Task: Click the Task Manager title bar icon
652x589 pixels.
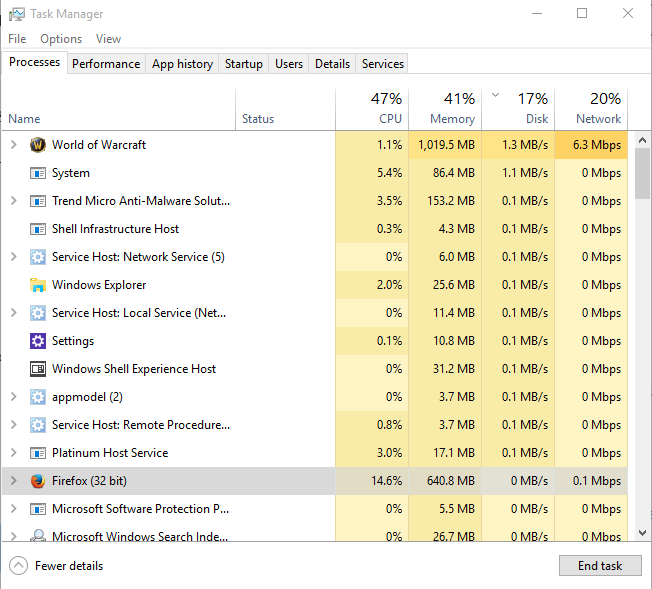Action: [17, 14]
